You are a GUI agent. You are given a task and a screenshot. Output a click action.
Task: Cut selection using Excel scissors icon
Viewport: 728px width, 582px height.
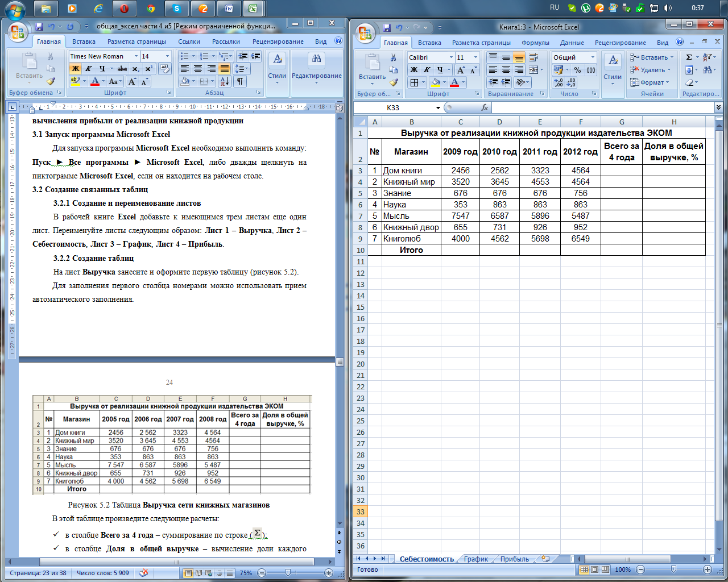click(x=393, y=57)
